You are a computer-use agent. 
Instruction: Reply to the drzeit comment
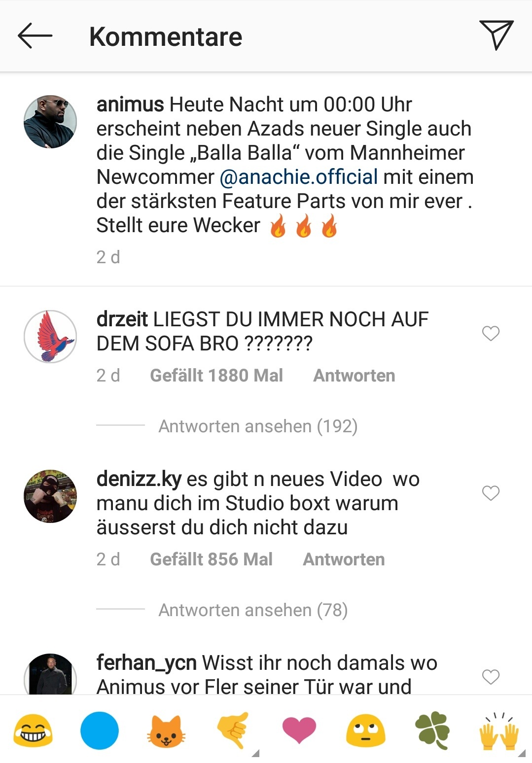click(x=354, y=376)
